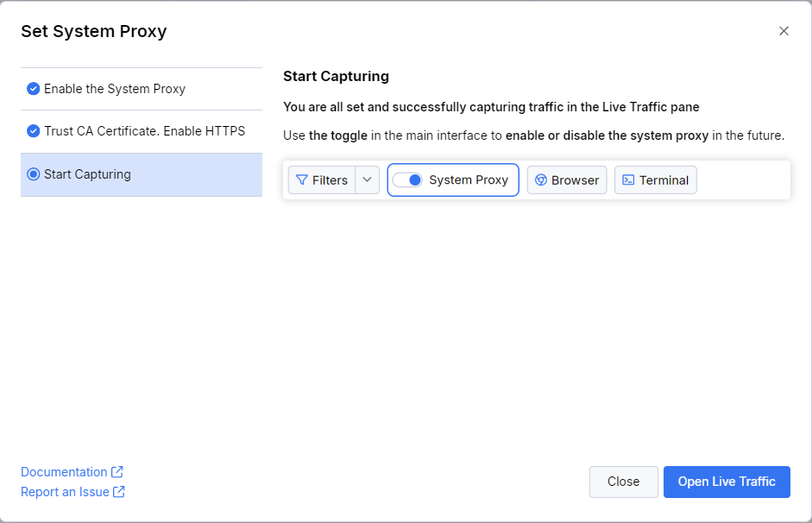
Task: Go to the Enable the System Proxy step
Action: point(115,89)
